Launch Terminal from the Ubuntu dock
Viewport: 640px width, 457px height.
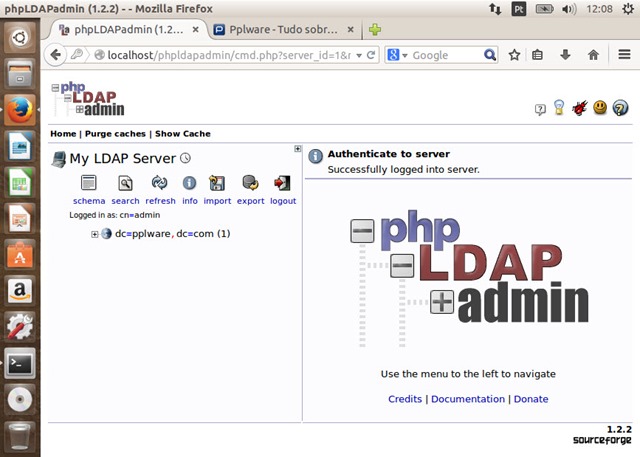(20, 364)
